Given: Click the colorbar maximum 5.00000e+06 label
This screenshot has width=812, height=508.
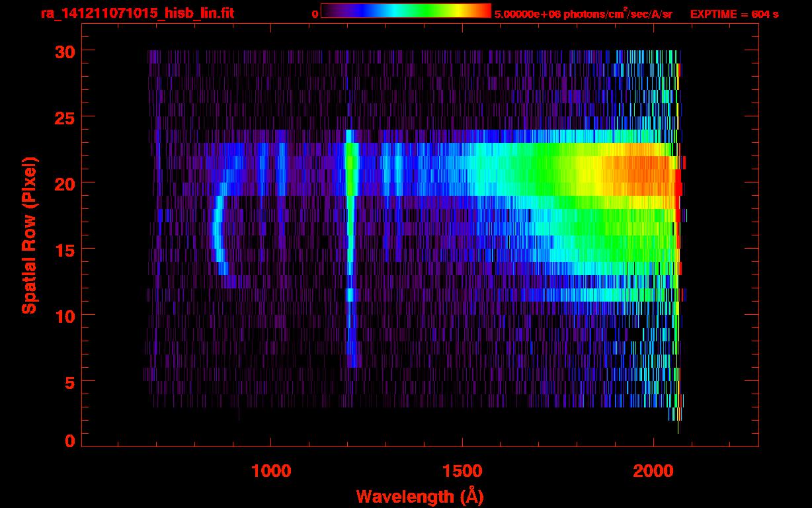Looking at the screenshot, I should coord(583,13).
